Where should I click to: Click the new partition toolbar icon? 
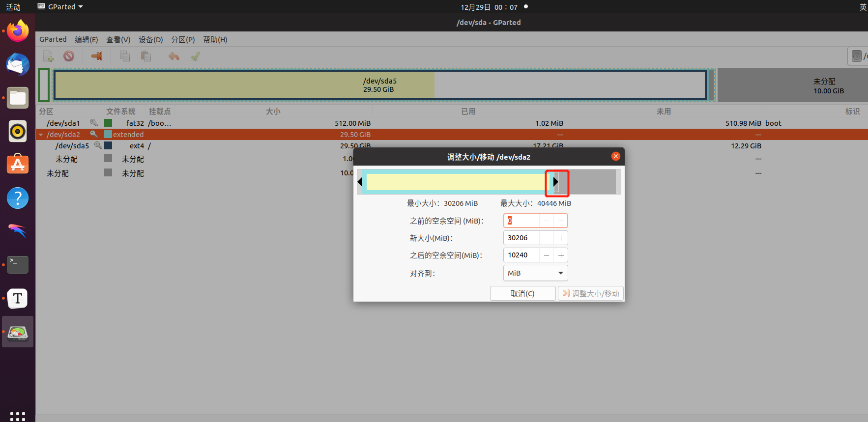click(x=48, y=56)
